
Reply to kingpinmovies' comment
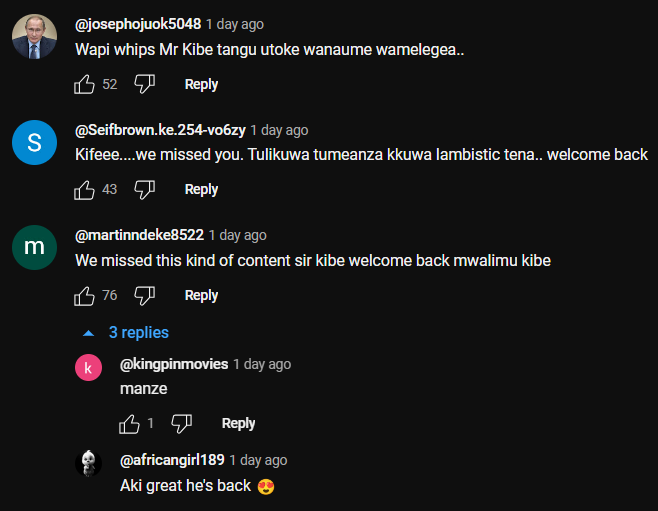coord(238,423)
